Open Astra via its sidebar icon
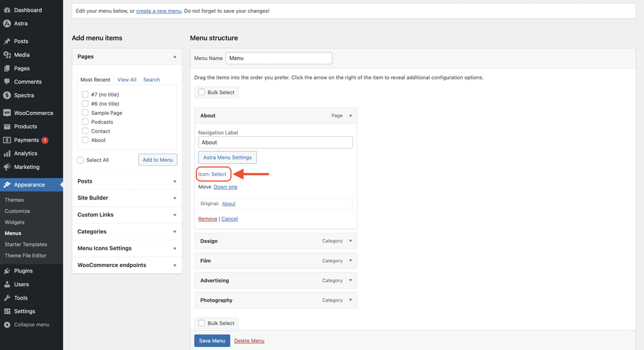This screenshot has height=350, width=644. [x=7, y=23]
